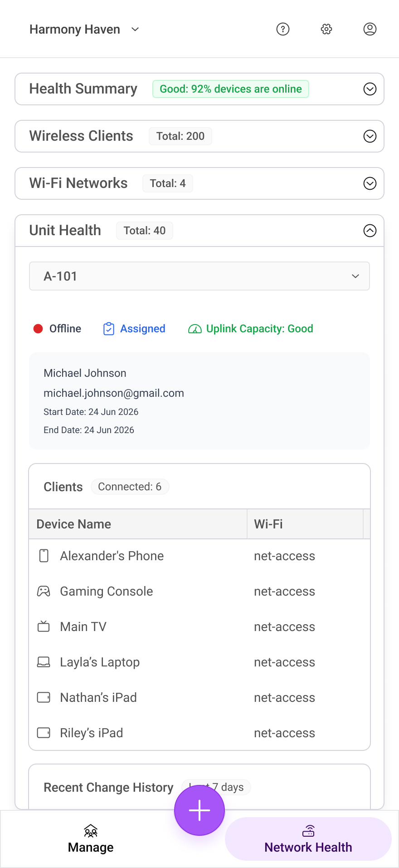Screen dimensions: 399x868
Task: Expand the Wireless Clients section
Action: point(370,136)
